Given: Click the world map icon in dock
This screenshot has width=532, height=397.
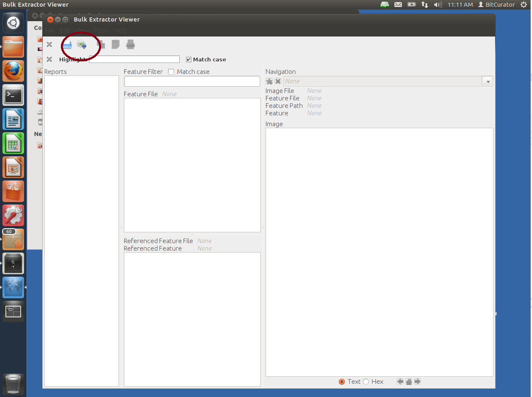Looking at the screenshot, I should (x=13, y=287).
